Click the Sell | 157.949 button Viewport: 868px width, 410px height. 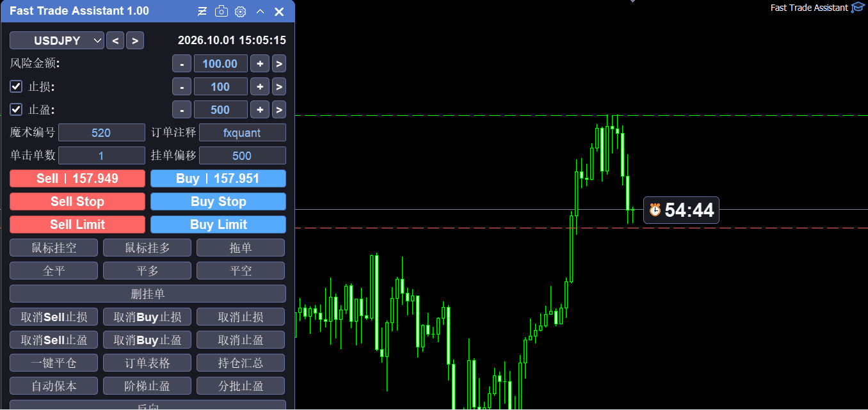(x=77, y=178)
